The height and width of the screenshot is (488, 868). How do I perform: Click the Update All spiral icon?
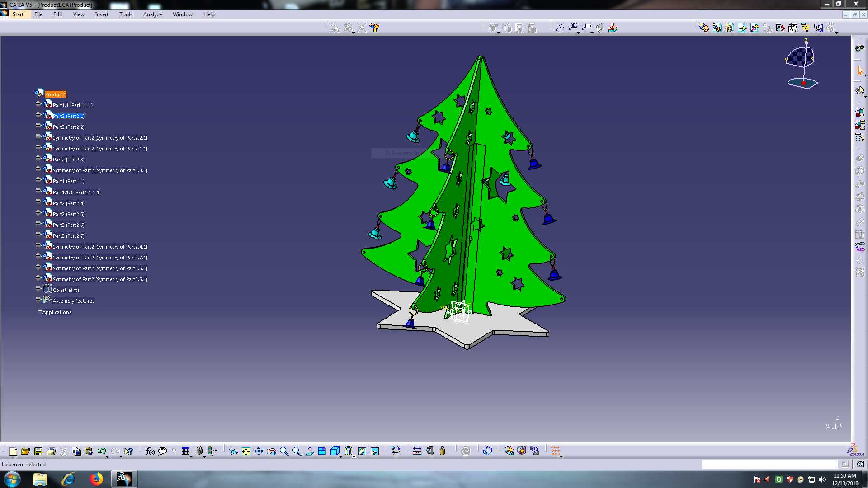click(466, 451)
